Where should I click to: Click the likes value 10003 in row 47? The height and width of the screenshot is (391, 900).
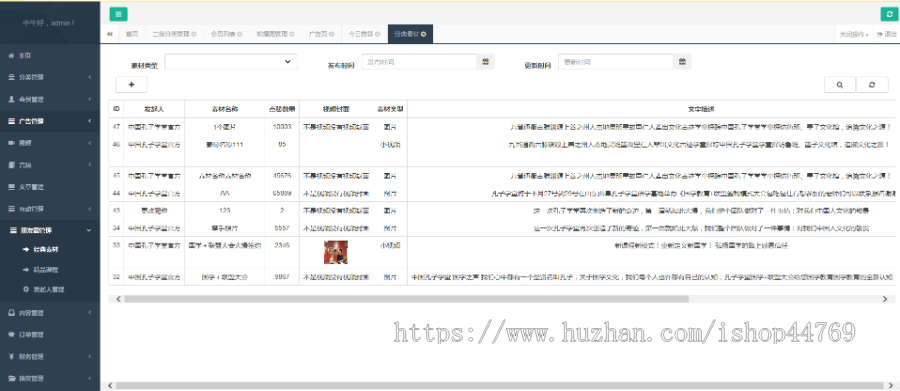pos(282,127)
